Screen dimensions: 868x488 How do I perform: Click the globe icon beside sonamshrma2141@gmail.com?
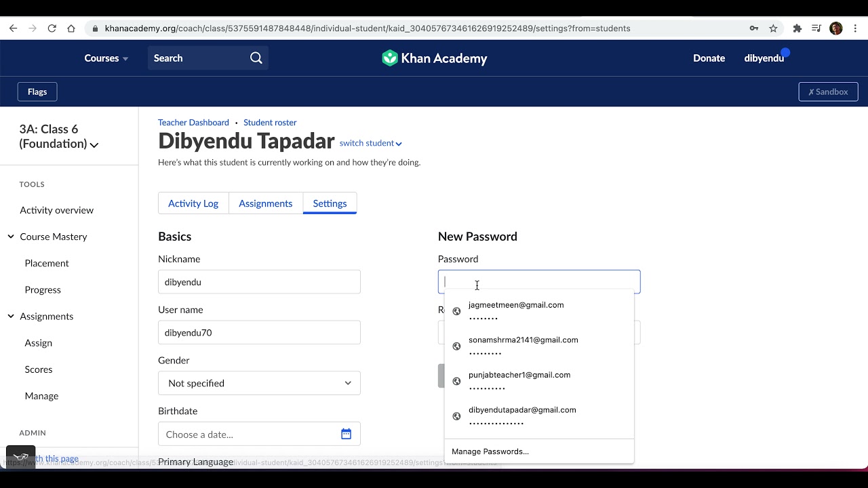click(x=456, y=346)
